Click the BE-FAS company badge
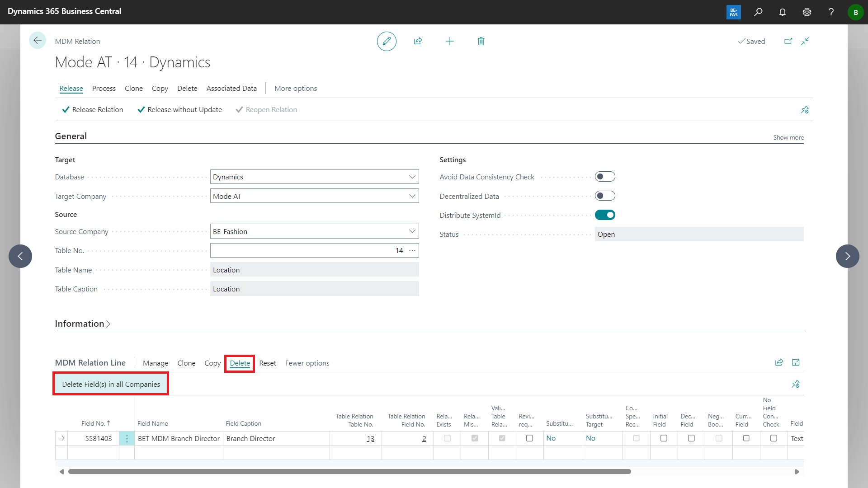868x488 pixels. (x=734, y=12)
